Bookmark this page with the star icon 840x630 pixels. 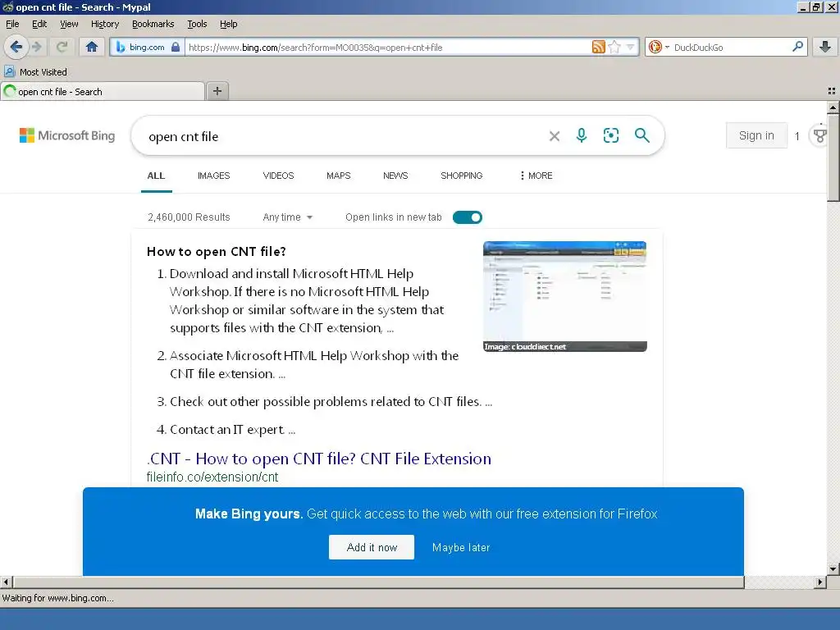[614, 47]
